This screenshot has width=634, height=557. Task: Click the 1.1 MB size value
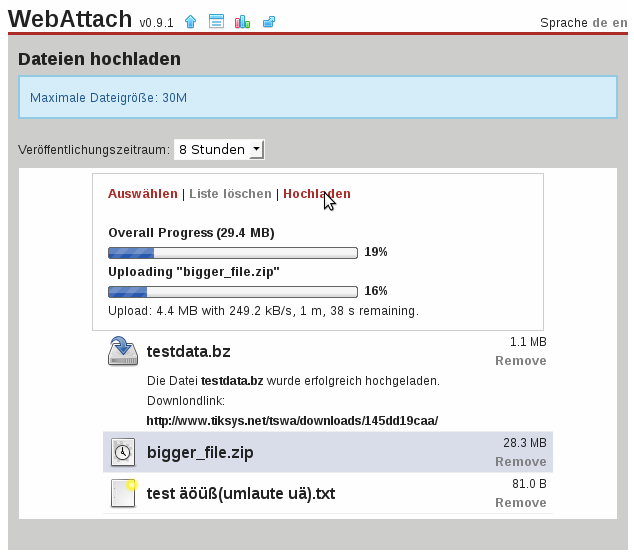coord(528,342)
